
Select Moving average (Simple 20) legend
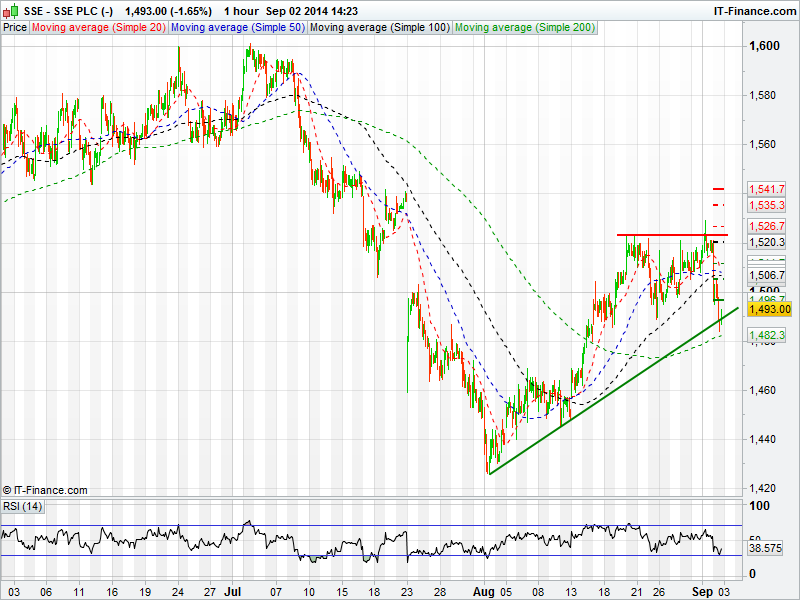tap(99, 28)
